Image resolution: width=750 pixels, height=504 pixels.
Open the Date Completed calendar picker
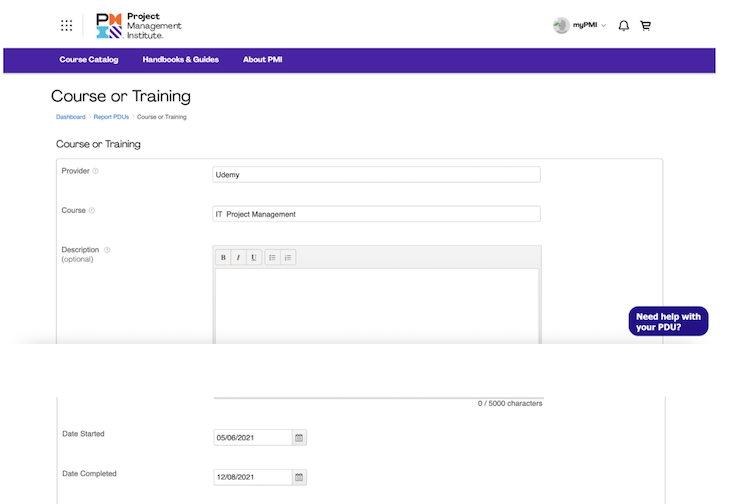[299, 477]
